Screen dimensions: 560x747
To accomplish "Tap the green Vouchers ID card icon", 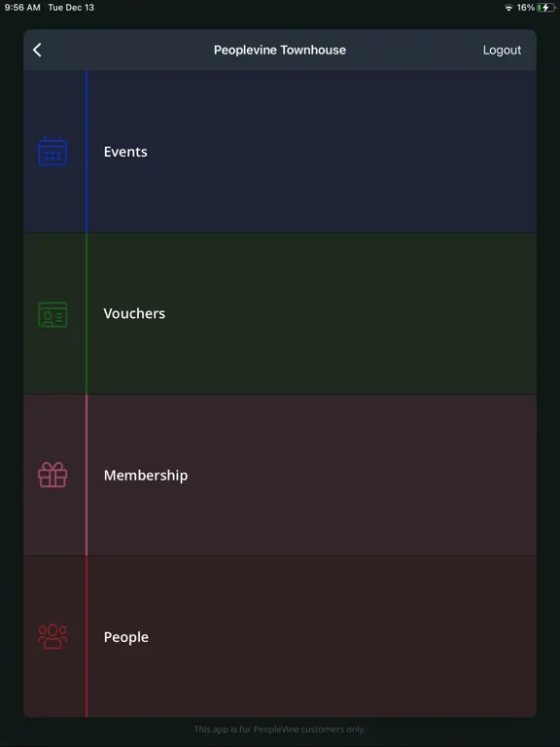I will [52, 314].
